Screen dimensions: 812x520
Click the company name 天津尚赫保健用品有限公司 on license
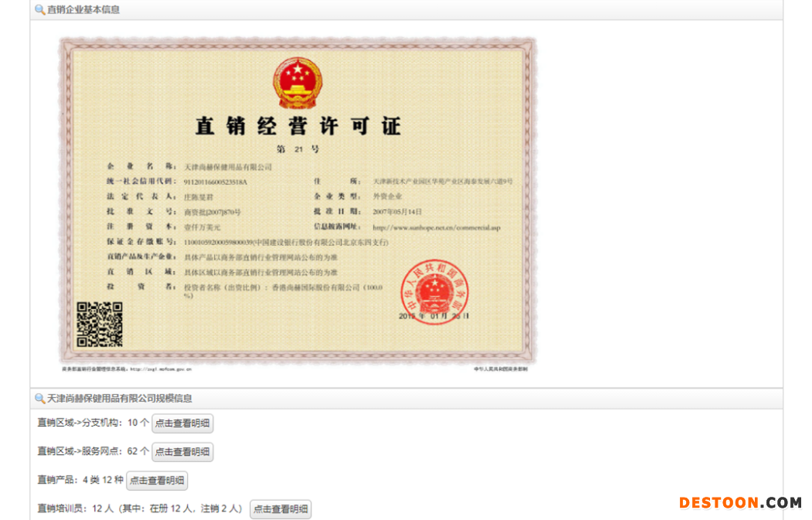click(227, 167)
